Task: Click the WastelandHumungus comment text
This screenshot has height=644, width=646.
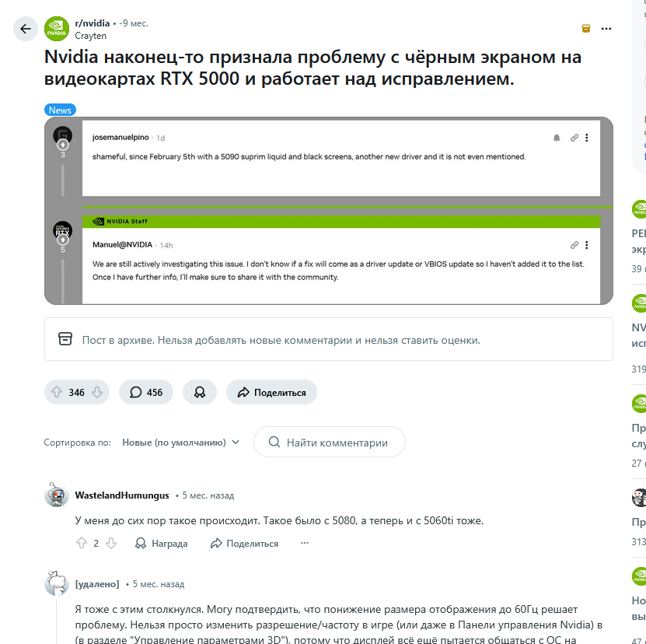Action: coord(279,520)
